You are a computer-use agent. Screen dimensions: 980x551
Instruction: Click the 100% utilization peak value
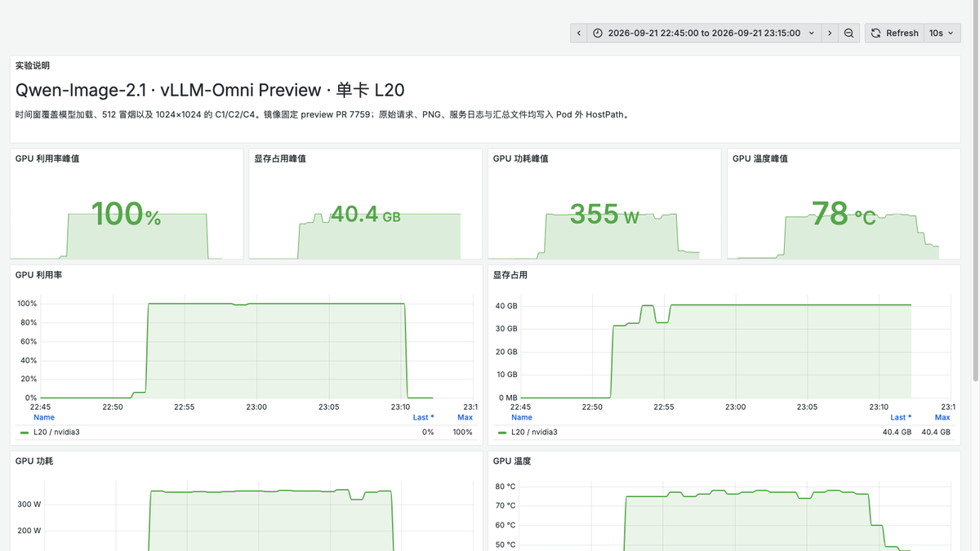(x=126, y=215)
